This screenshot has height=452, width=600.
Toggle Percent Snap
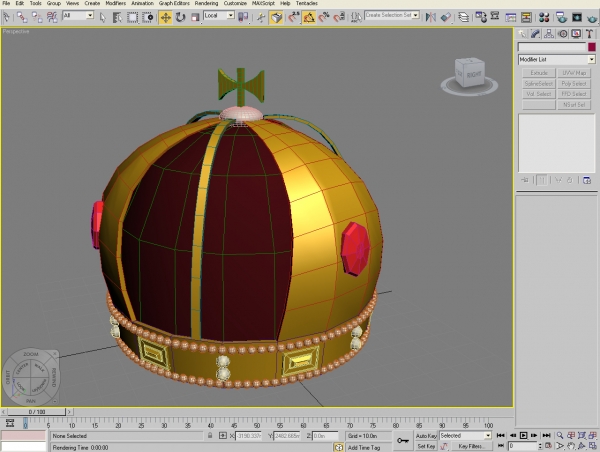[x=324, y=17]
